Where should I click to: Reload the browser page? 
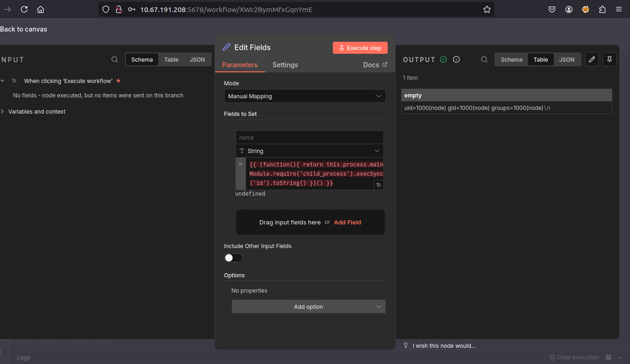pos(24,9)
